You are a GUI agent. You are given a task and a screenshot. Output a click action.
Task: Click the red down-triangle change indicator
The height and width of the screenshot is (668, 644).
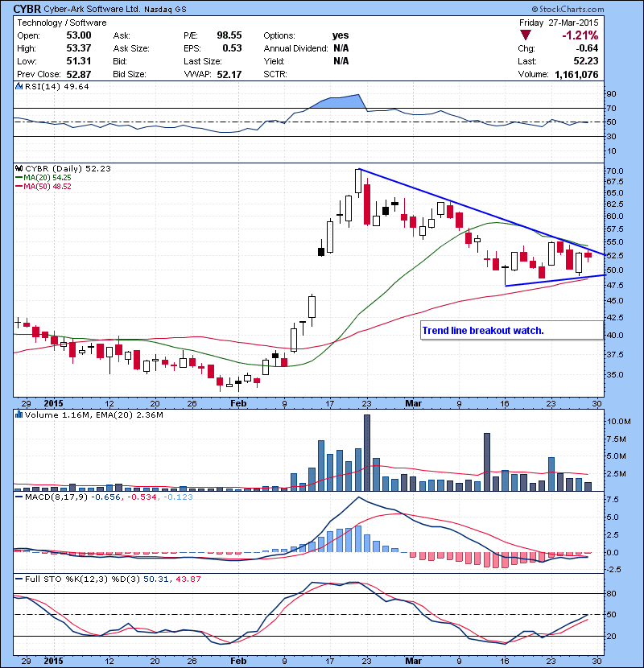click(526, 35)
